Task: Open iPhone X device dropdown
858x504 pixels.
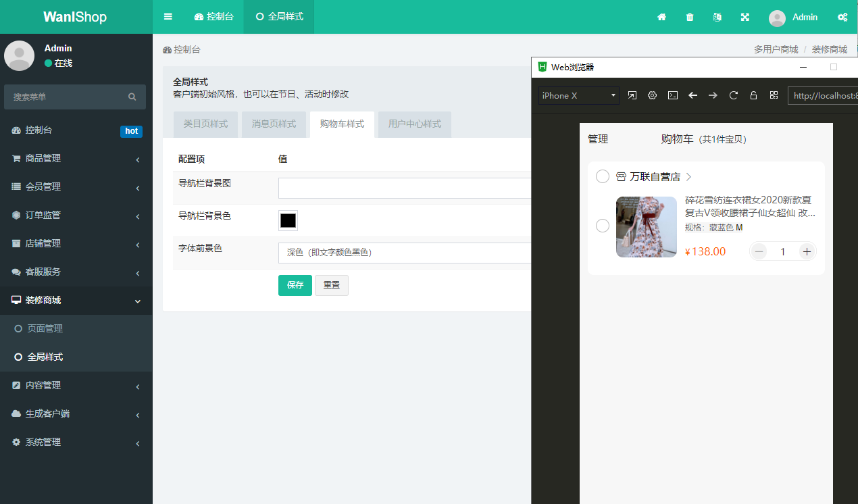Action: click(x=579, y=95)
